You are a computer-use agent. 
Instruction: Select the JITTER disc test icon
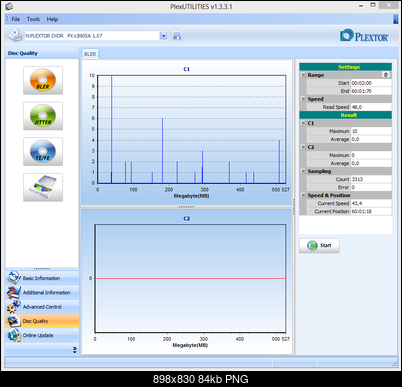click(x=43, y=116)
